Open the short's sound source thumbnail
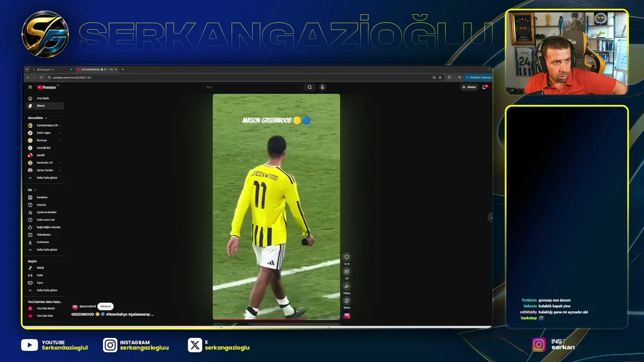644x362 pixels. point(347,315)
